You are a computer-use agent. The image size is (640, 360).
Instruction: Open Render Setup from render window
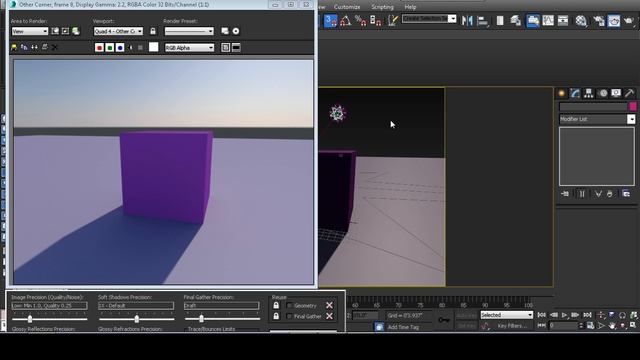[224, 31]
